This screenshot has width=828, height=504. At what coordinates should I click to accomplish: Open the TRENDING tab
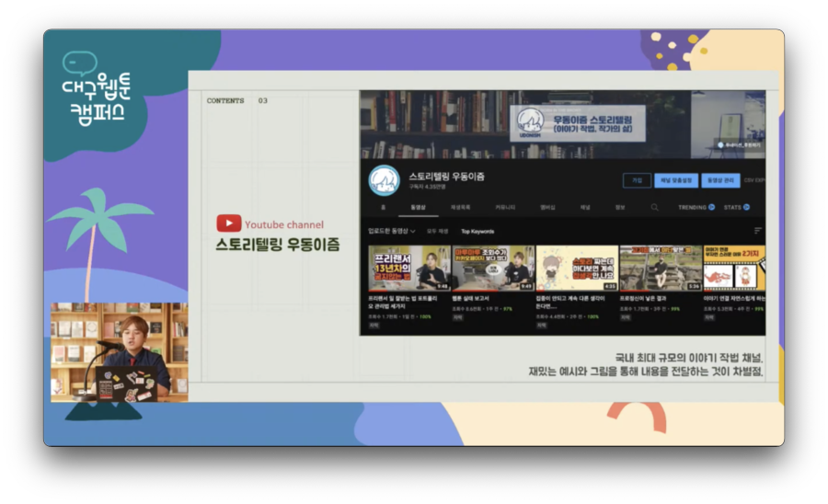[x=692, y=208]
